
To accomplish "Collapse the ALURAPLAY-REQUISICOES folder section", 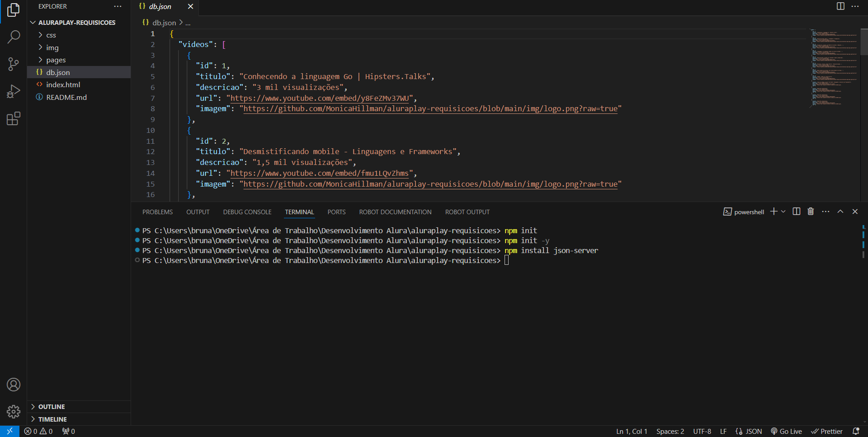I will tap(79, 23).
